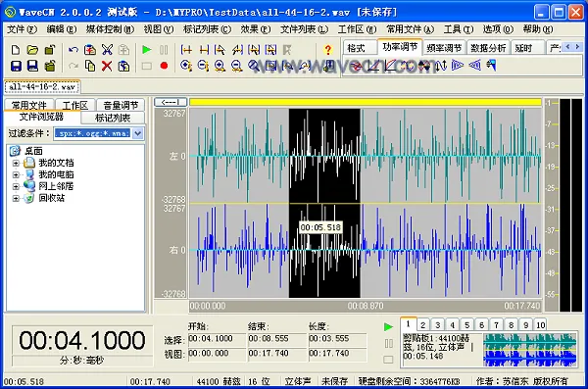This screenshot has height=389, width=588.
Task: Click the first marker-start bracket icon
Action: pyautogui.click(x=186, y=50)
